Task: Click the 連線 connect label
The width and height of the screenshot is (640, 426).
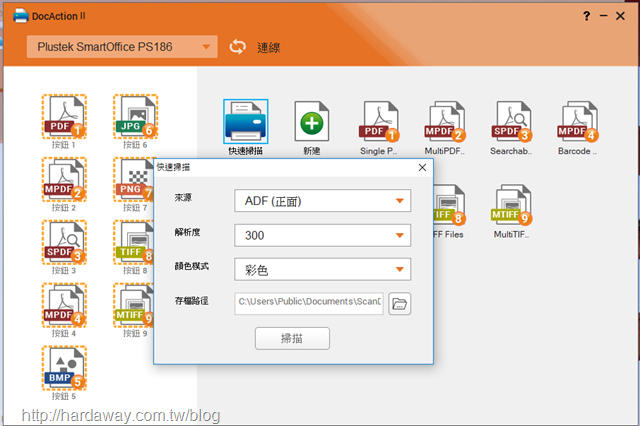Action: (269, 48)
